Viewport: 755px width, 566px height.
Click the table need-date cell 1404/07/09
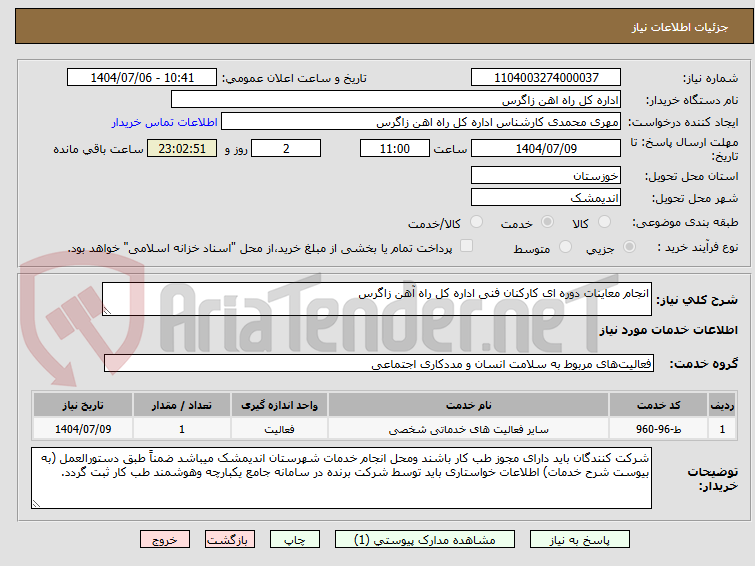coord(83,429)
